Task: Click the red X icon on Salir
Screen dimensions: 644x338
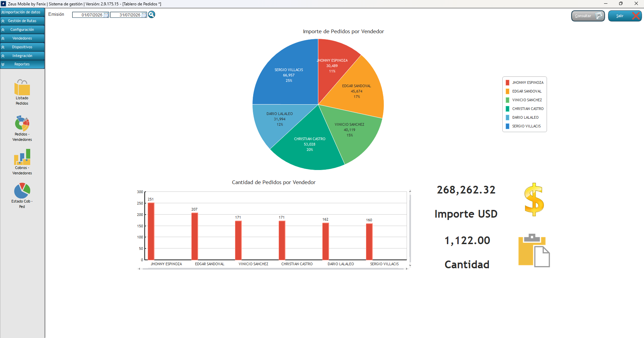Action: coord(636,16)
